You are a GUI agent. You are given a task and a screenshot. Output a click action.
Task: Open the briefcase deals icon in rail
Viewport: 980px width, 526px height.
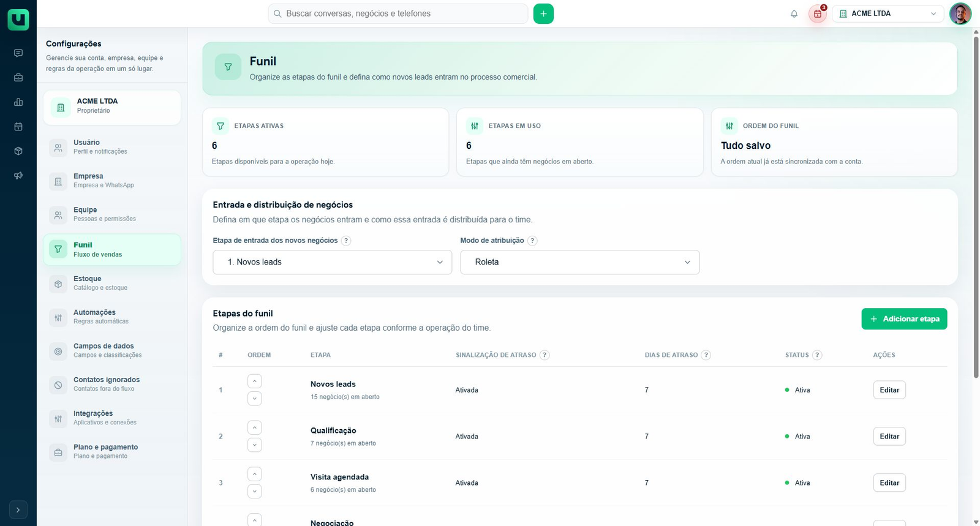tap(18, 78)
